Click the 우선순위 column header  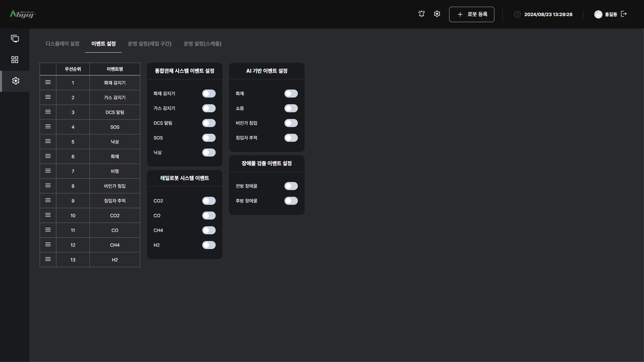tap(73, 69)
